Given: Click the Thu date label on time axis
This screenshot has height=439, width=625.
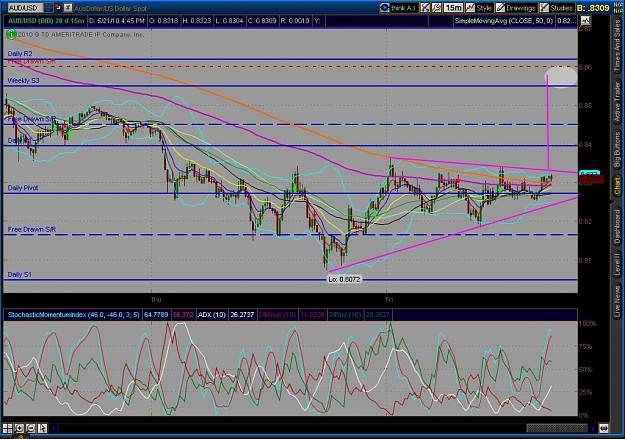Looking at the screenshot, I should [x=156, y=299].
